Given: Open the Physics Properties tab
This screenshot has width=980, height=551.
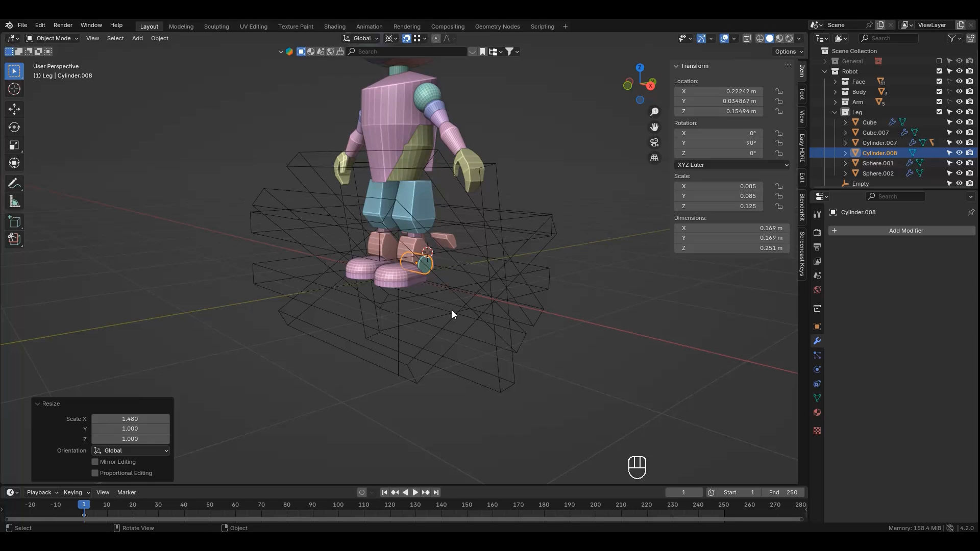Looking at the screenshot, I should click(x=817, y=369).
